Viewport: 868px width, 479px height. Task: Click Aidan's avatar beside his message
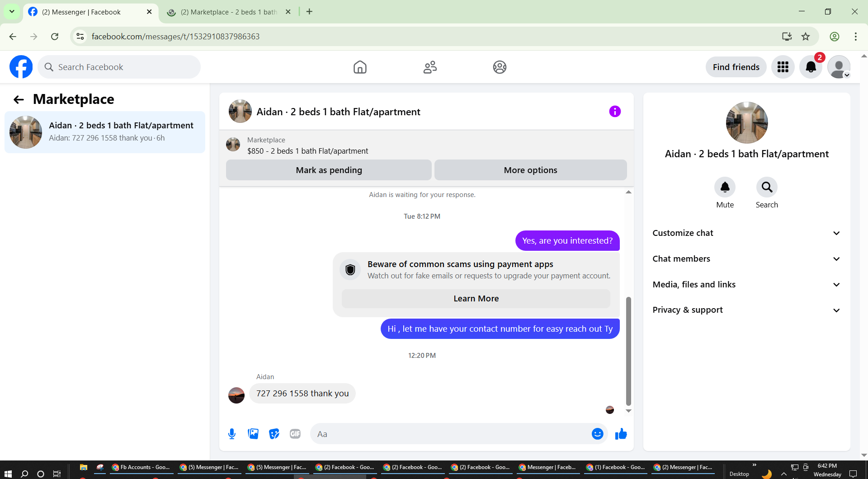(236, 395)
